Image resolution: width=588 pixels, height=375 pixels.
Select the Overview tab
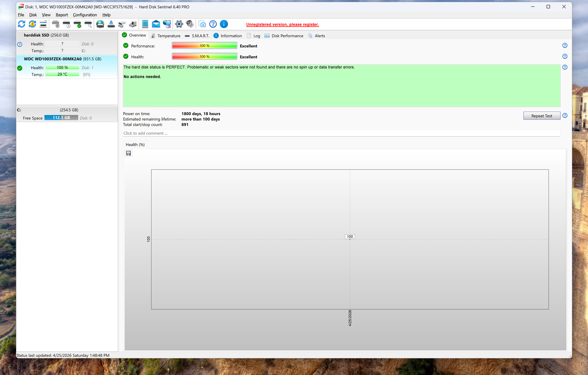coord(134,35)
